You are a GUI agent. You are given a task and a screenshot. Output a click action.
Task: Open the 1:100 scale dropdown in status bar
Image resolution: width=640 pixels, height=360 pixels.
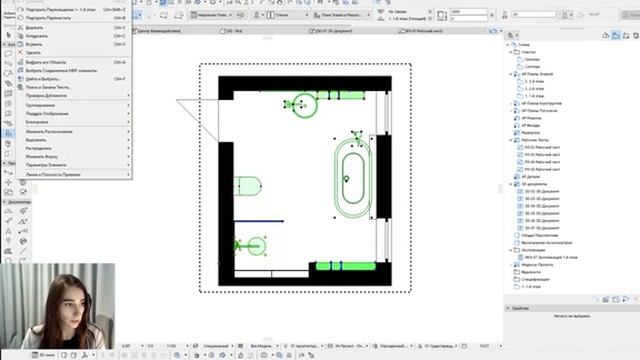point(178,346)
